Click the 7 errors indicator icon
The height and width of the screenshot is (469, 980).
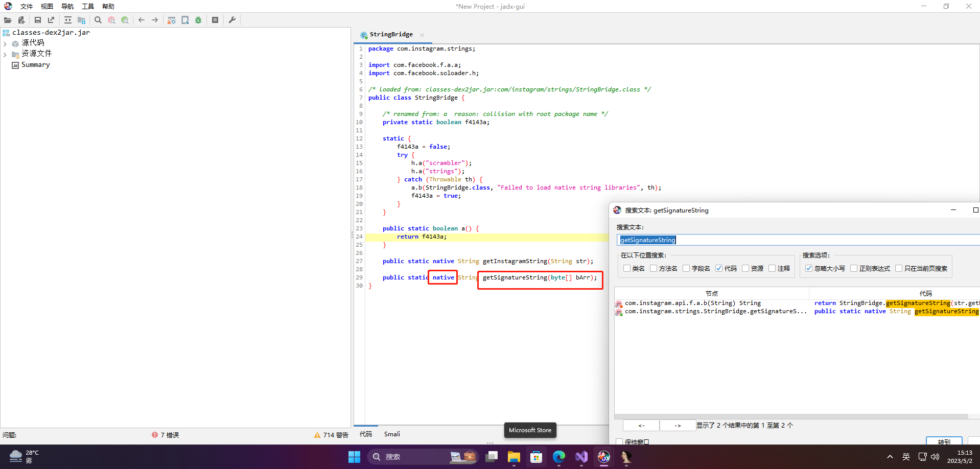[155, 435]
